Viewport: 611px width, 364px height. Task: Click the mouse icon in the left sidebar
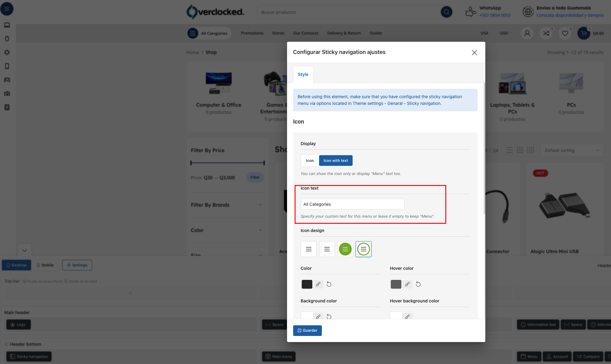7,39
